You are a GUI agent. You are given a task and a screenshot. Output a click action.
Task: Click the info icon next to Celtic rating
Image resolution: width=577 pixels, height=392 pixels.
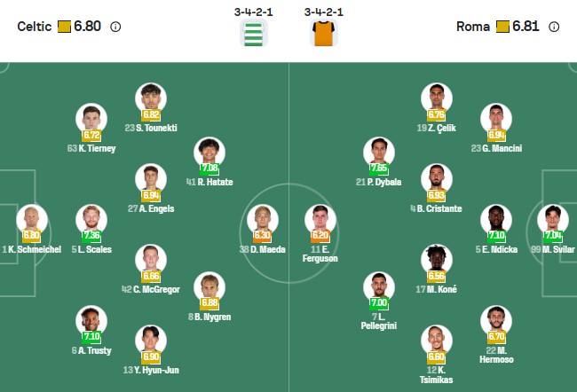[x=115, y=27]
